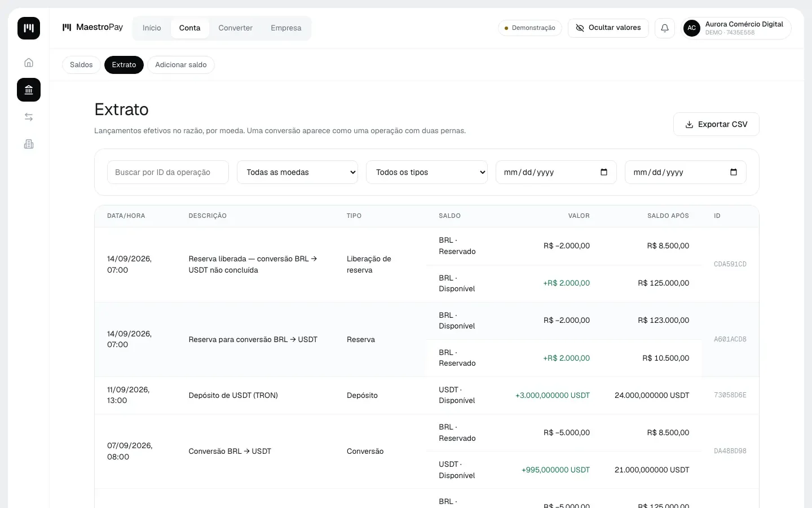Switch to the Empresa tab
812x508 pixels.
pos(286,28)
